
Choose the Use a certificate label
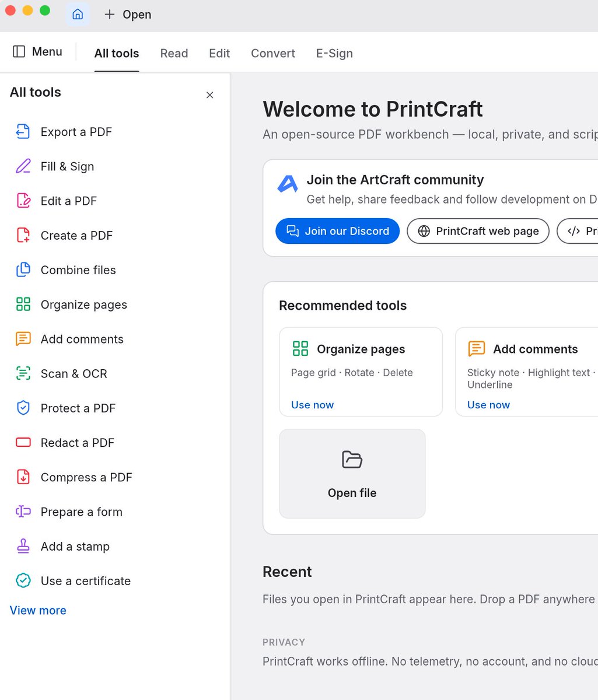point(86,581)
